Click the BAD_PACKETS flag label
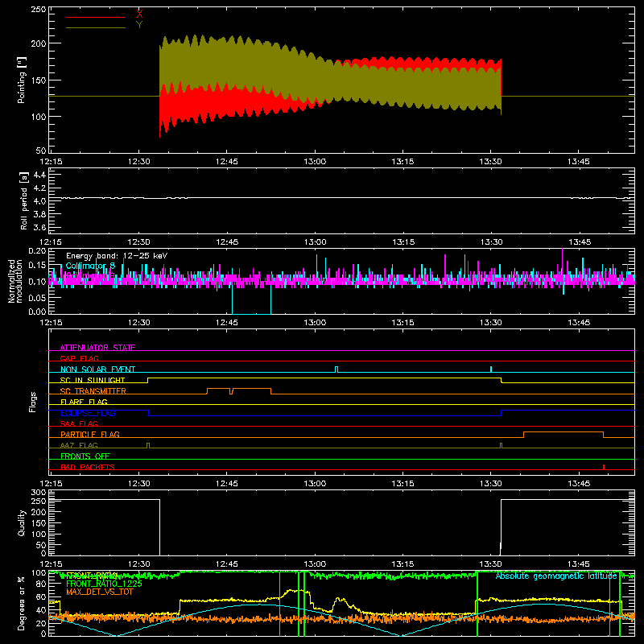 pyautogui.click(x=88, y=467)
